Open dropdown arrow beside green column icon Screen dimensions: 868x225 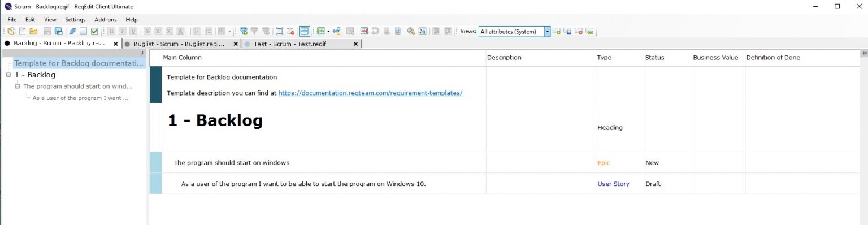328,32
